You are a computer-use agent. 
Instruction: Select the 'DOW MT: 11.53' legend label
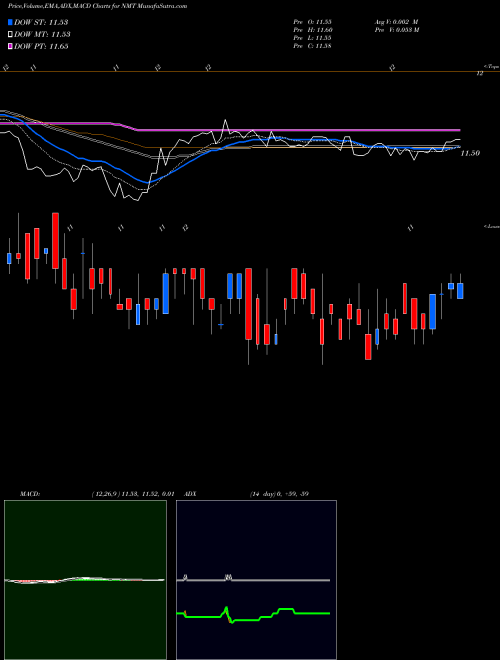(x=42, y=35)
